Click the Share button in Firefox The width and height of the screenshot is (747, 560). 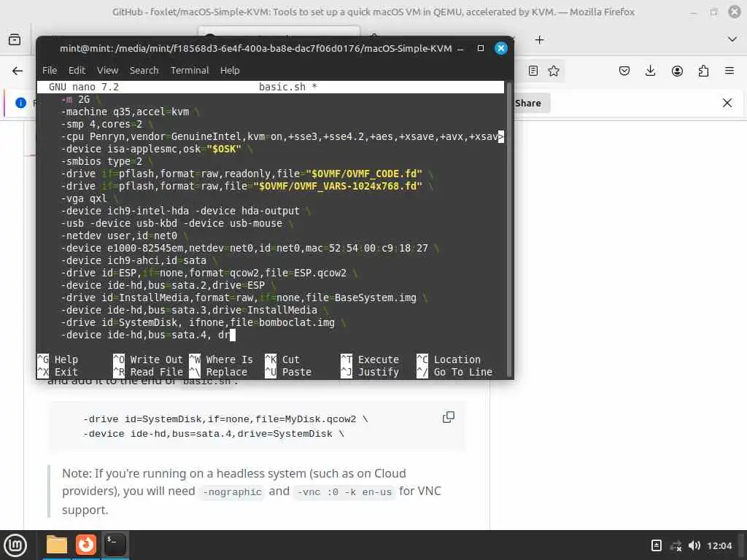point(531,104)
